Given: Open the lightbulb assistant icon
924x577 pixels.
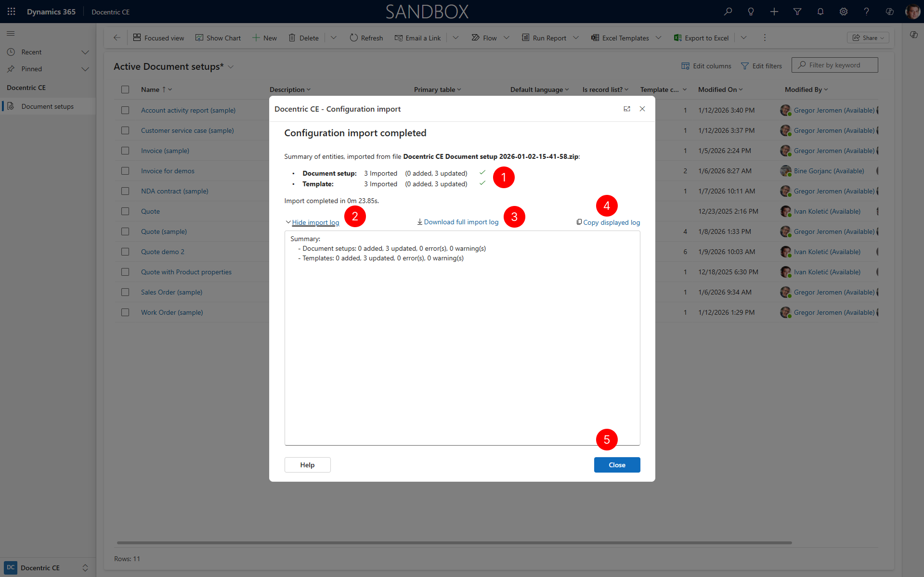Looking at the screenshot, I should (751, 12).
